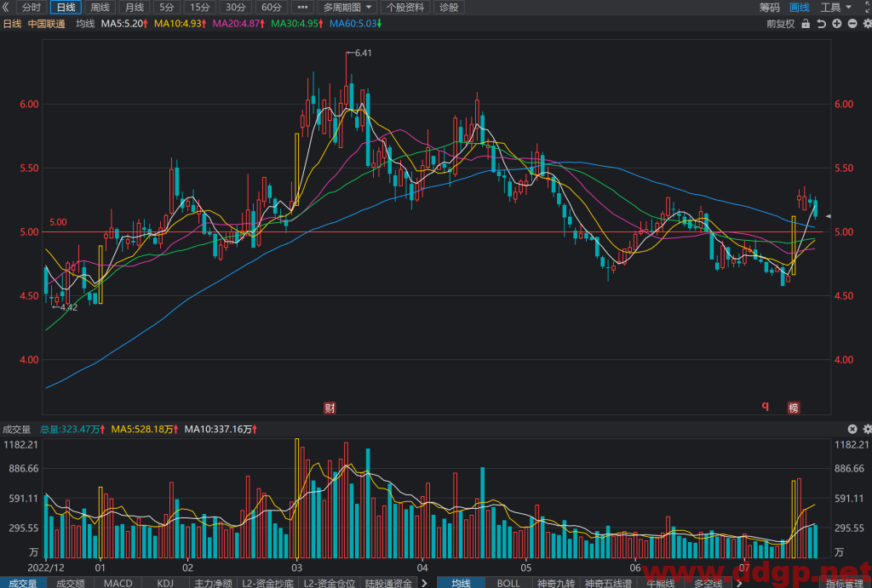Open the 前复权 price adjustment selector
872x588 pixels.
(780, 24)
